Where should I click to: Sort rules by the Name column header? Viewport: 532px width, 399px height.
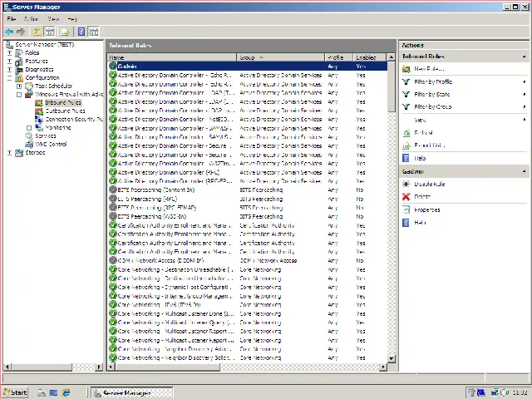point(172,57)
